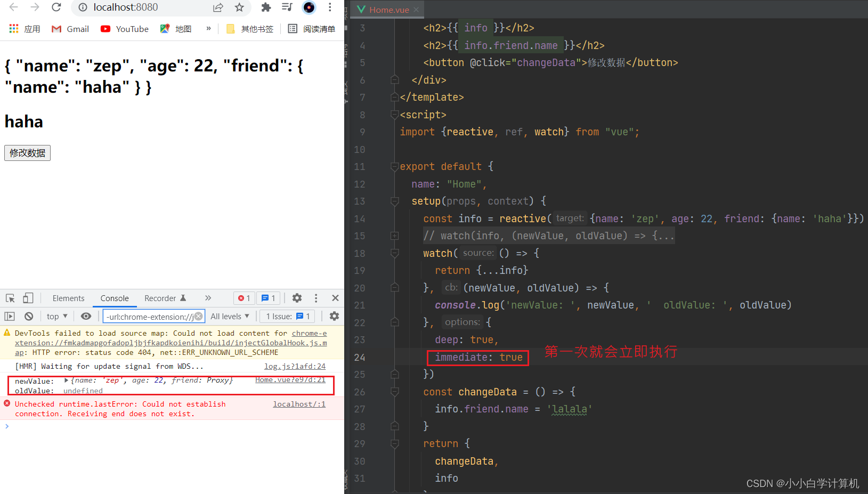Click the immediate: true code line
The image size is (868, 494).
[x=478, y=357]
